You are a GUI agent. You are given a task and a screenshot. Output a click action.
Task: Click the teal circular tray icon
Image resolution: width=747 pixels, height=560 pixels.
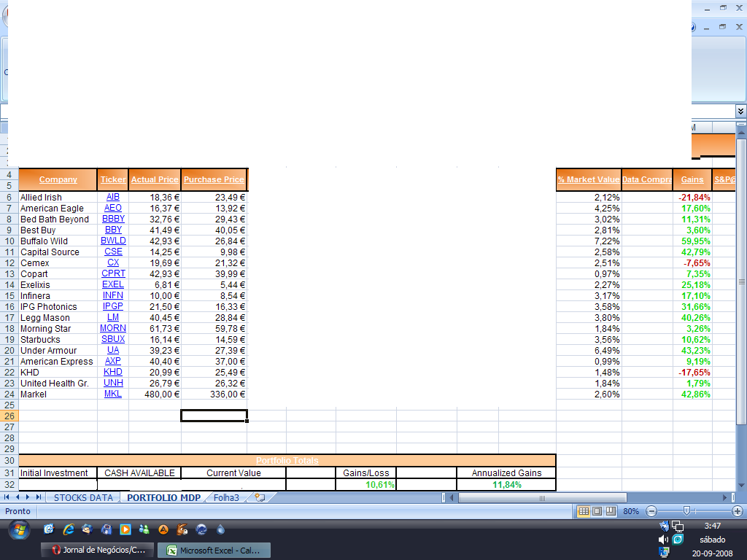click(678, 540)
